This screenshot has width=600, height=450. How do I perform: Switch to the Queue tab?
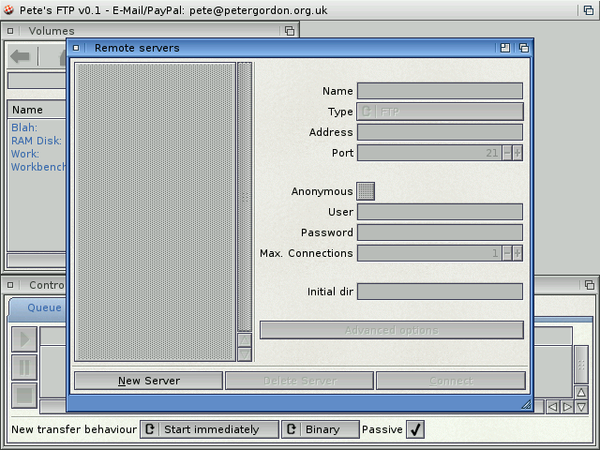tap(43, 308)
